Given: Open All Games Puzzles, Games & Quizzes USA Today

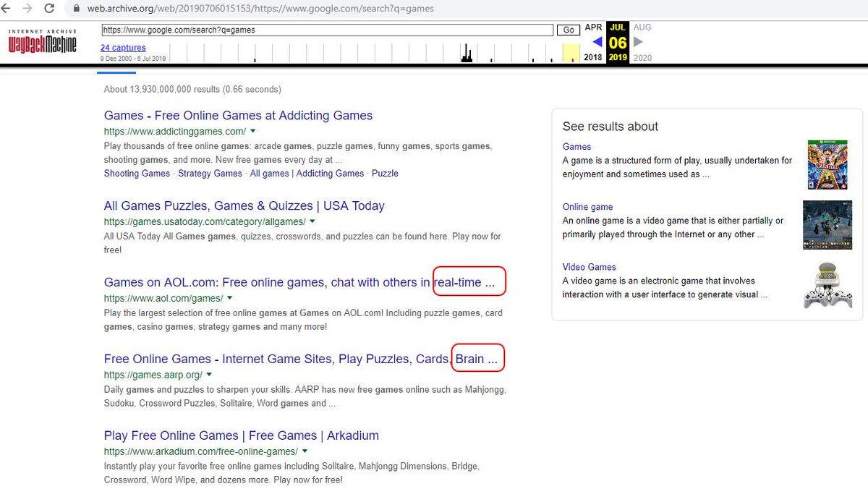Looking at the screenshot, I should (x=244, y=206).
